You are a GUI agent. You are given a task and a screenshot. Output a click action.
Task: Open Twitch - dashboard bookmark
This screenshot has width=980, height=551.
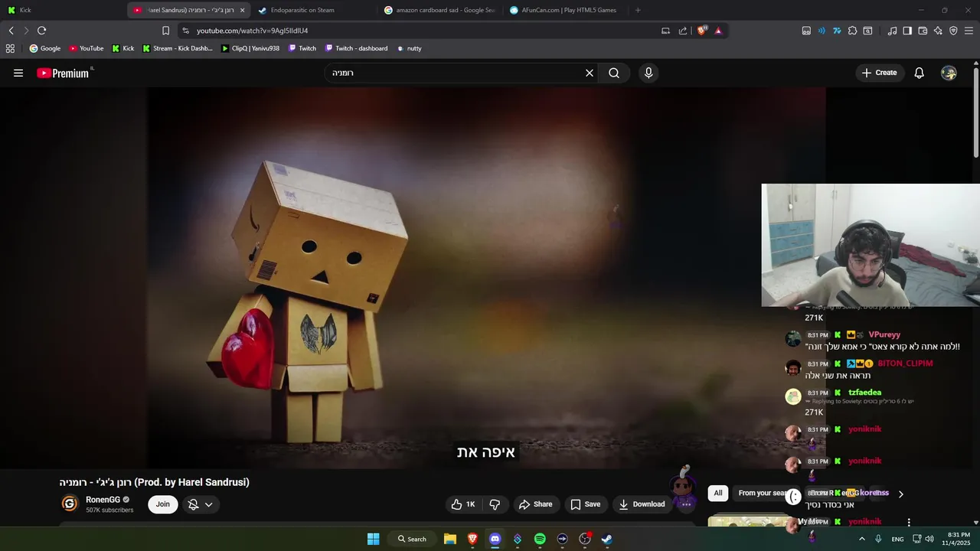(x=356, y=48)
